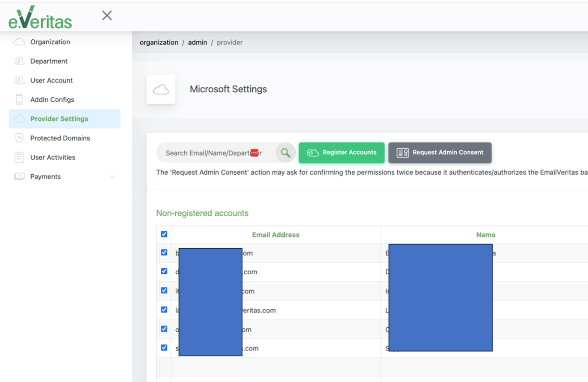Screen dimensions: 588x382
Task: Uncheck the first account row checkbox
Action: click(x=164, y=253)
